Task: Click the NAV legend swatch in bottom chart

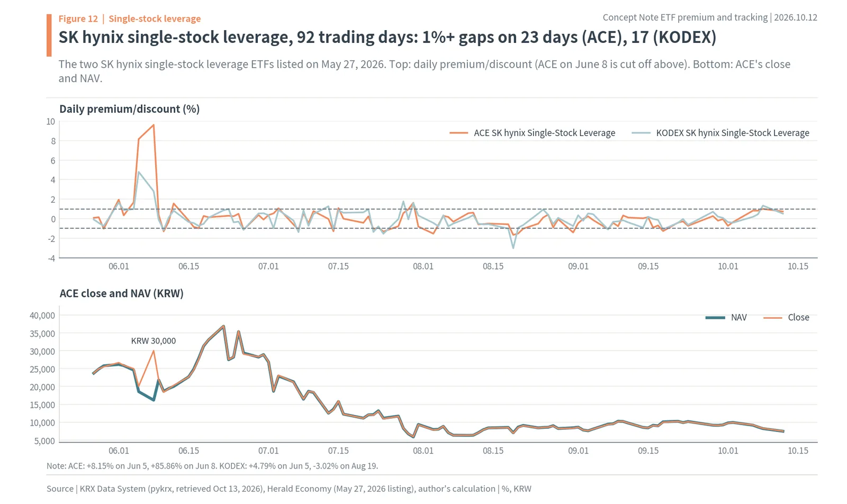Action: click(715, 318)
